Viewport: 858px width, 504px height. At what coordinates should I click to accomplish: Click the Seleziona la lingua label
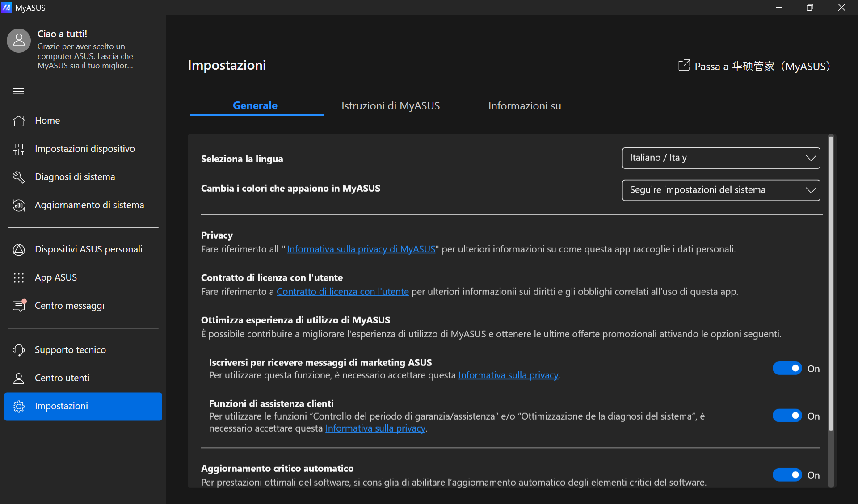pyautogui.click(x=242, y=159)
